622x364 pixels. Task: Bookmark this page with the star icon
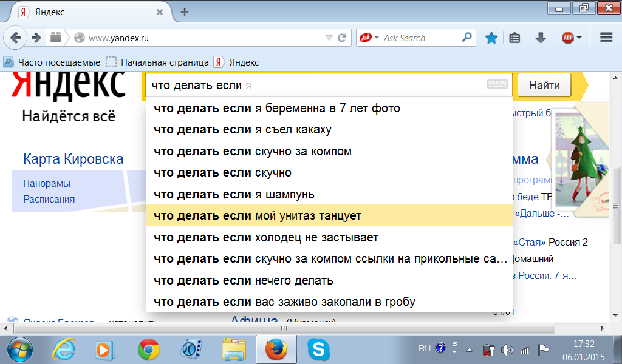pos(491,38)
